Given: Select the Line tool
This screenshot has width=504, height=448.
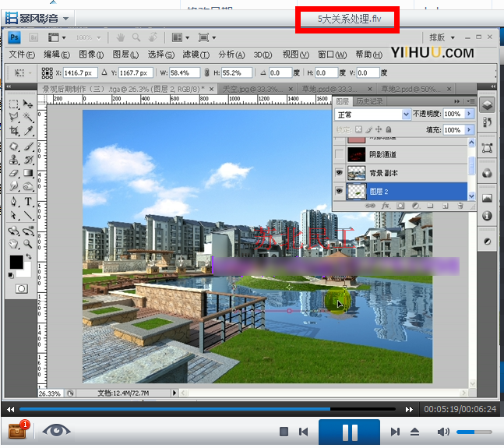Looking at the screenshot, I should pyautogui.click(x=28, y=215).
